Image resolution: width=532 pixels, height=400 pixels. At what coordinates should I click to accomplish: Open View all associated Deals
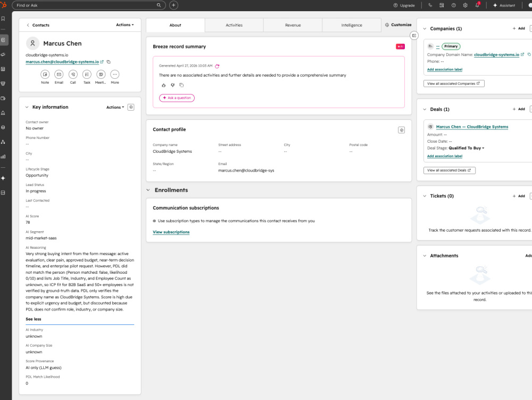tap(449, 170)
